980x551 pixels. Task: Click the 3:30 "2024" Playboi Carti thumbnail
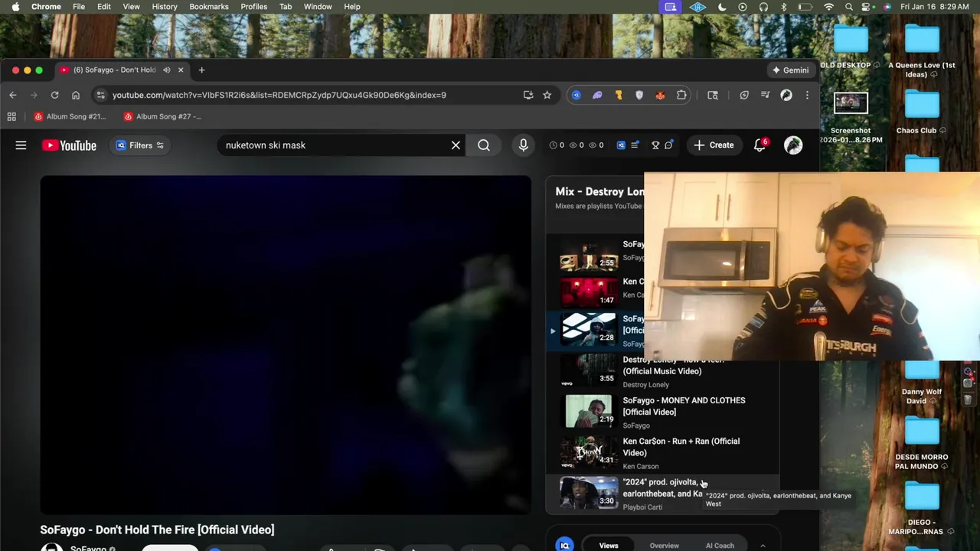589,492
